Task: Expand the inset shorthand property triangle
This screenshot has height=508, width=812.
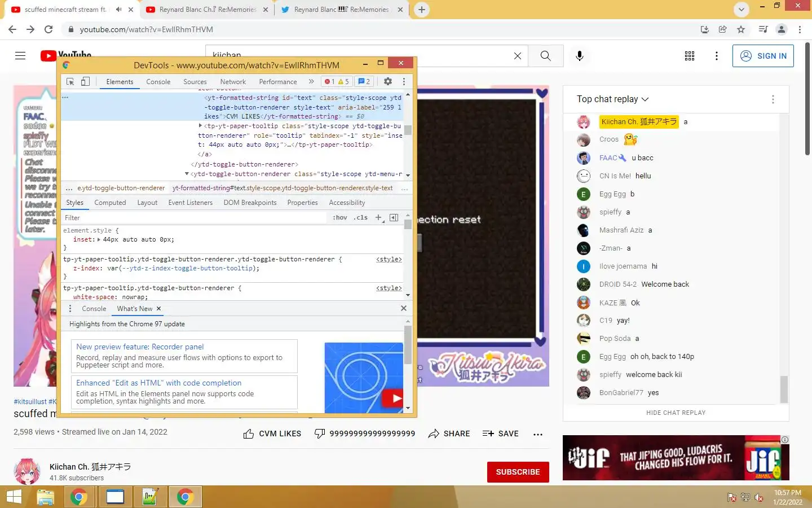Action: click(99, 239)
